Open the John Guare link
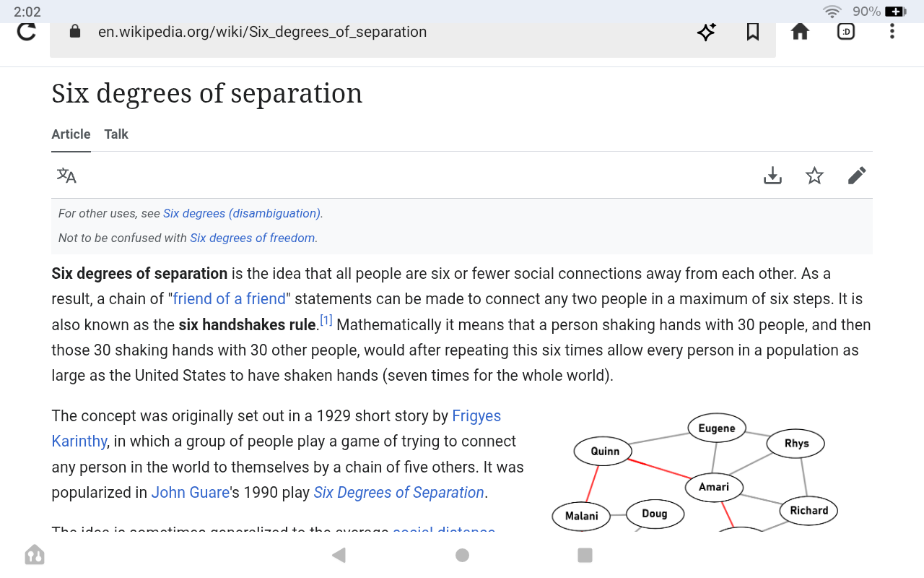924x578 pixels. (x=190, y=493)
